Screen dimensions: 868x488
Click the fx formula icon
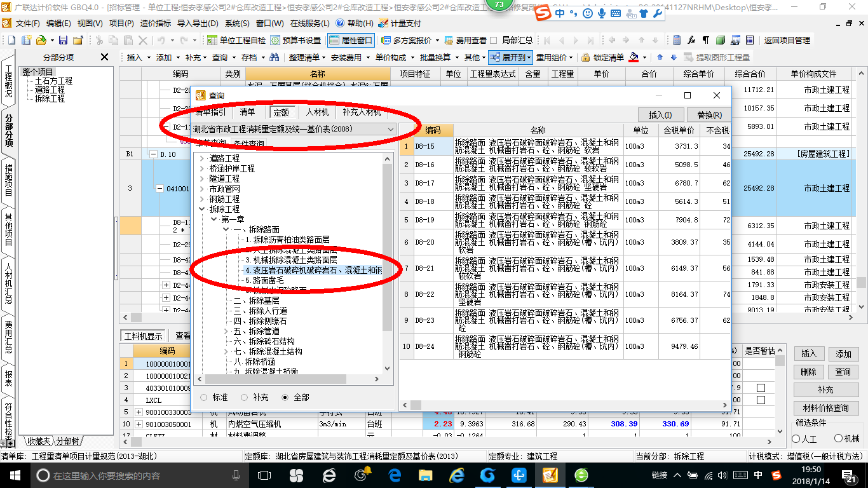(691, 40)
